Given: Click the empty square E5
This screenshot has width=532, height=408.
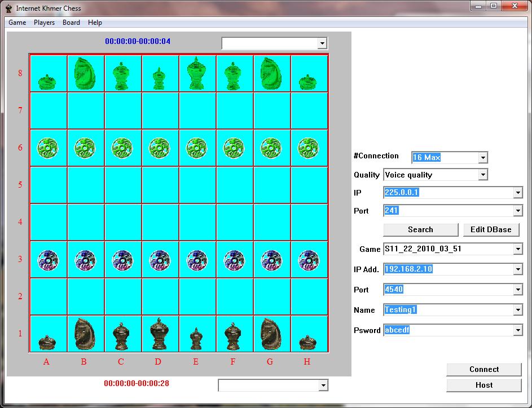Looking at the screenshot, I should tap(197, 185).
